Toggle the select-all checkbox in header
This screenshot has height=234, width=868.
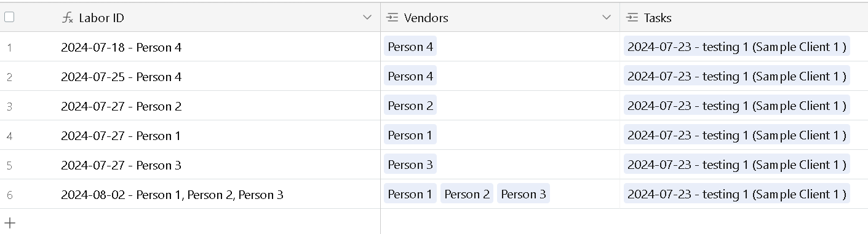pos(9,17)
